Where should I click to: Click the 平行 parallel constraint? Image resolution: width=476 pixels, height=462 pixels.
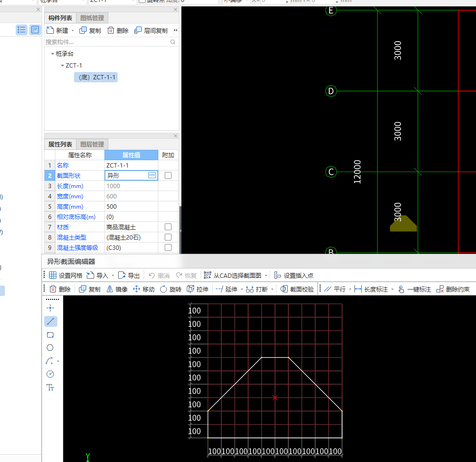pyautogui.click(x=335, y=290)
